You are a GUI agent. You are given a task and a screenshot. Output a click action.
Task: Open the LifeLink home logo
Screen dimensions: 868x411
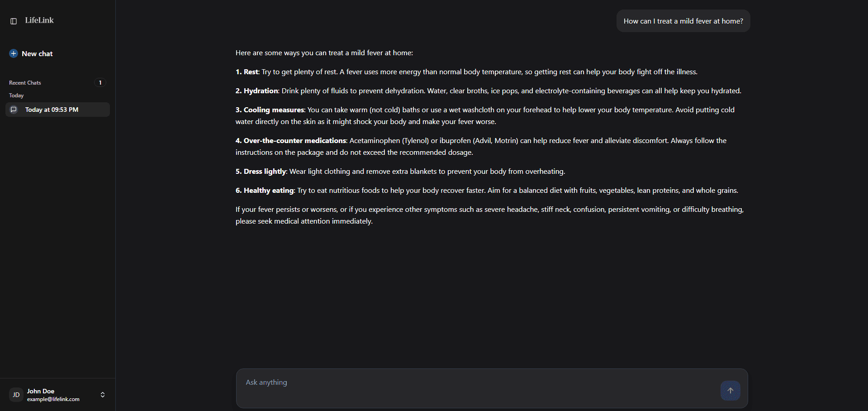pos(39,20)
